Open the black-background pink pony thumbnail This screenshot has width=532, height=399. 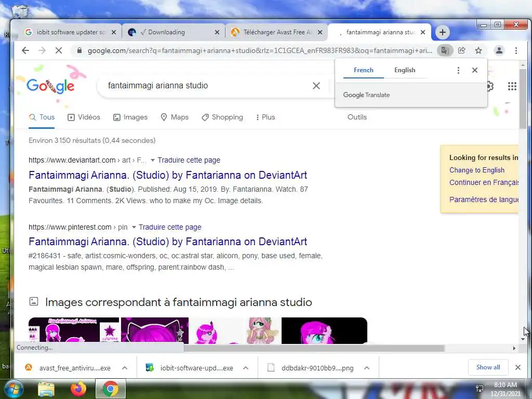pyautogui.click(x=324, y=331)
